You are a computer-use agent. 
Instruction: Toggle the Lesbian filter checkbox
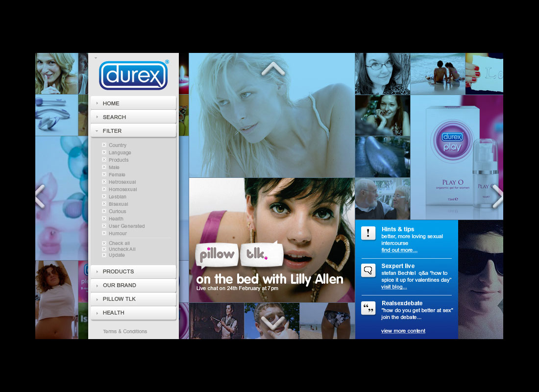click(104, 196)
